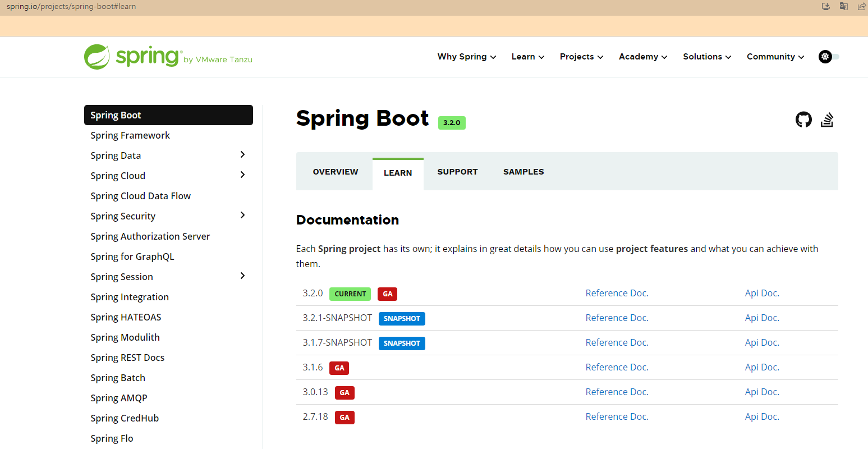Open Api Doc. for version 2.7.18

(762, 416)
